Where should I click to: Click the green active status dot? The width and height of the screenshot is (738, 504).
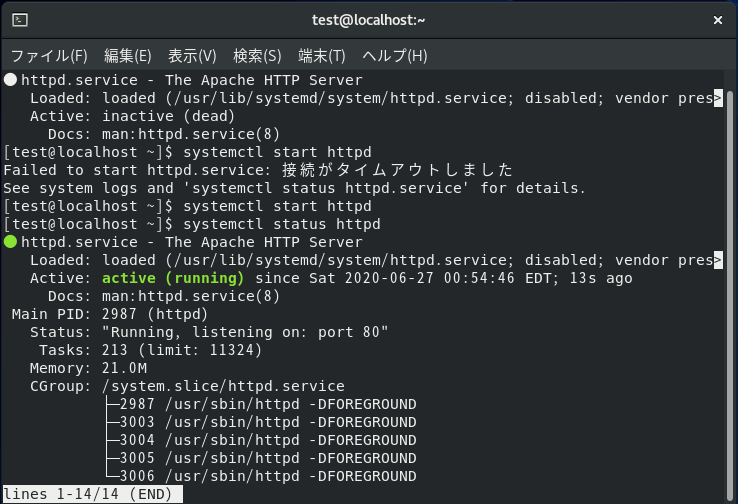pos(10,242)
